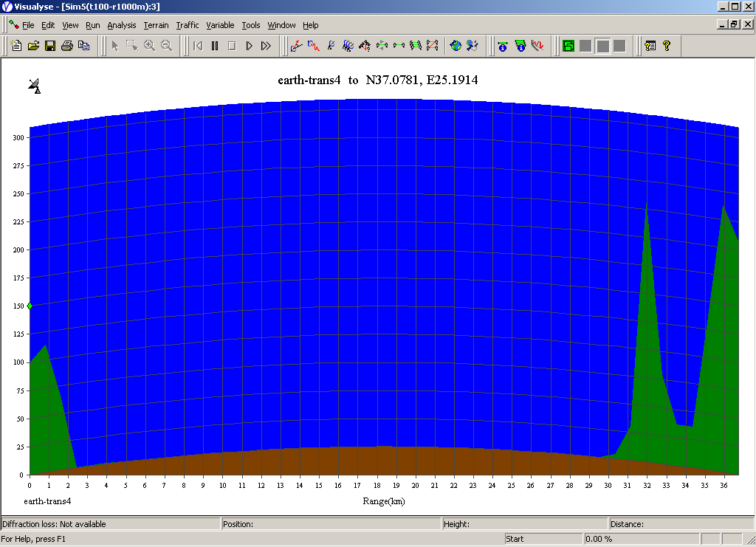Open the Run menu

pyautogui.click(x=92, y=25)
